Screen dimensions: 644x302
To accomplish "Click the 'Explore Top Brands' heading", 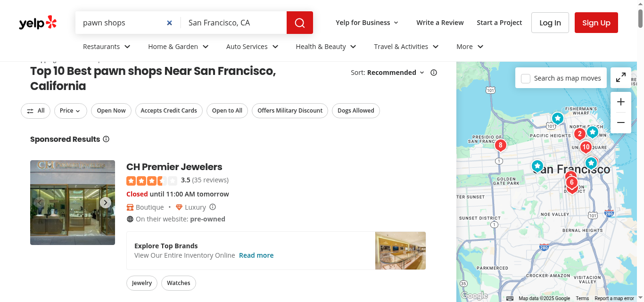I will (166, 246).
